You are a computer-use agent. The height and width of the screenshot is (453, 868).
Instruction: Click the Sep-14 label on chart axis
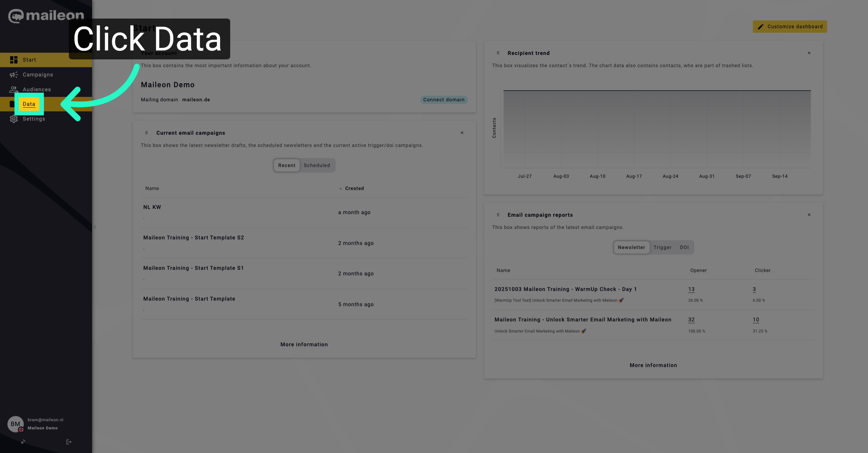pyautogui.click(x=780, y=176)
